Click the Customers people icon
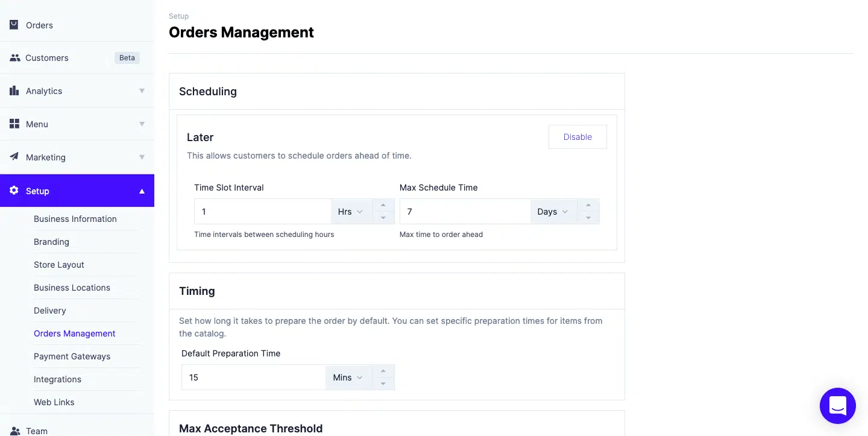The height and width of the screenshot is (436, 868). 14,58
